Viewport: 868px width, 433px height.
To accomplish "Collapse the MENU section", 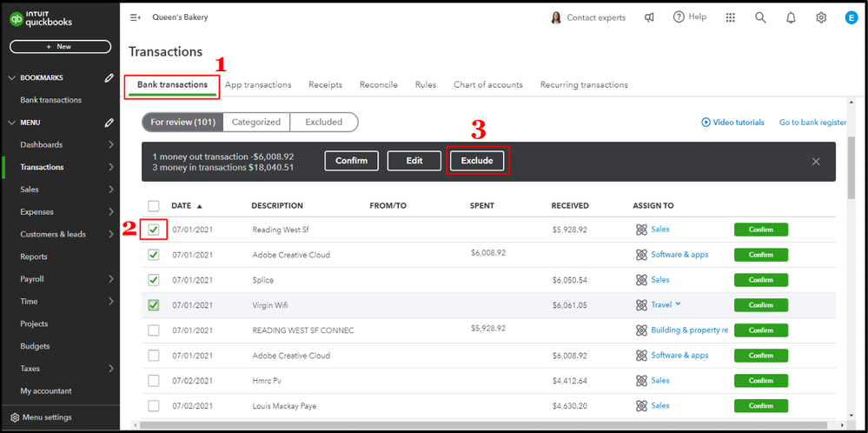I will pyautogui.click(x=11, y=123).
